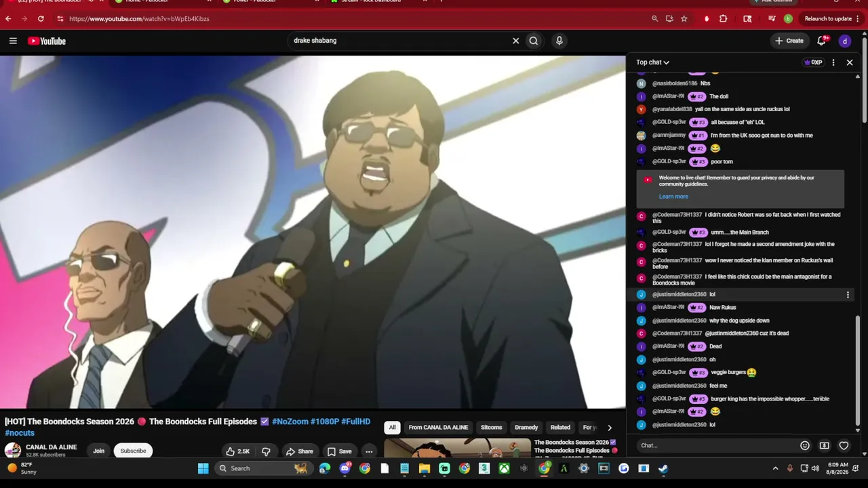Open more video actions ellipsis
The width and height of the screenshot is (868, 488).
pyautogui.click(x=369, y=451)
